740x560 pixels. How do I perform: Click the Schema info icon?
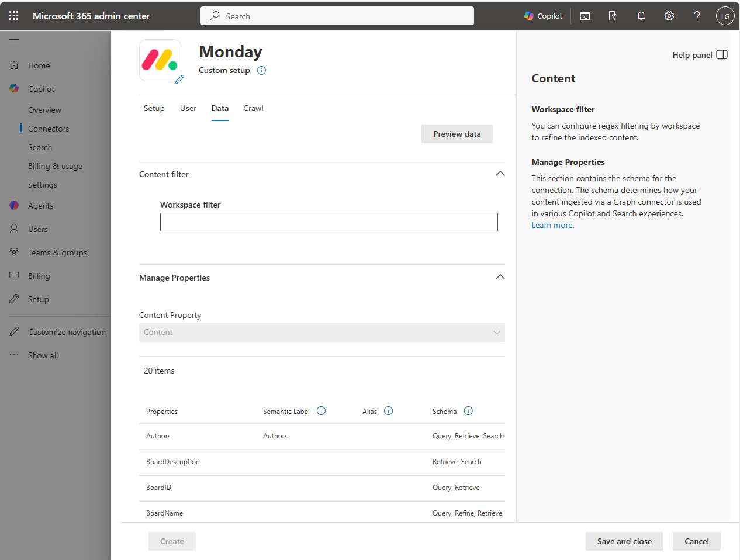[468, 411]
